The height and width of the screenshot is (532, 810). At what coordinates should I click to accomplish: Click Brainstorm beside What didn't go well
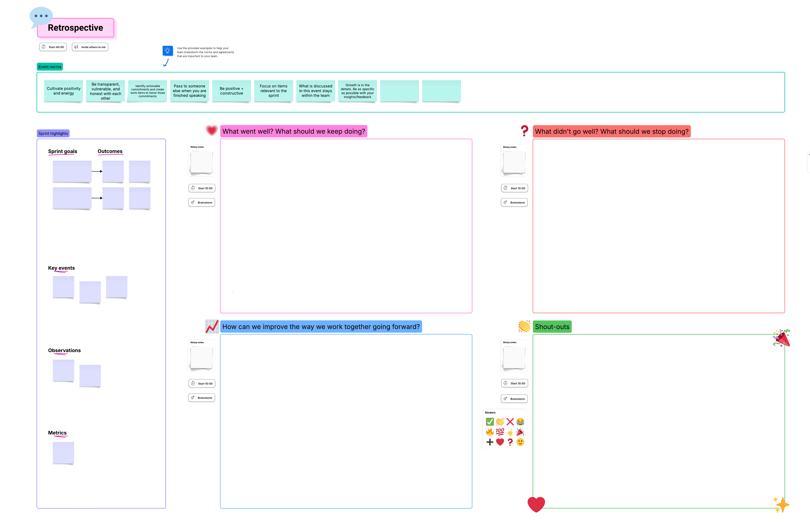(514, 203)
